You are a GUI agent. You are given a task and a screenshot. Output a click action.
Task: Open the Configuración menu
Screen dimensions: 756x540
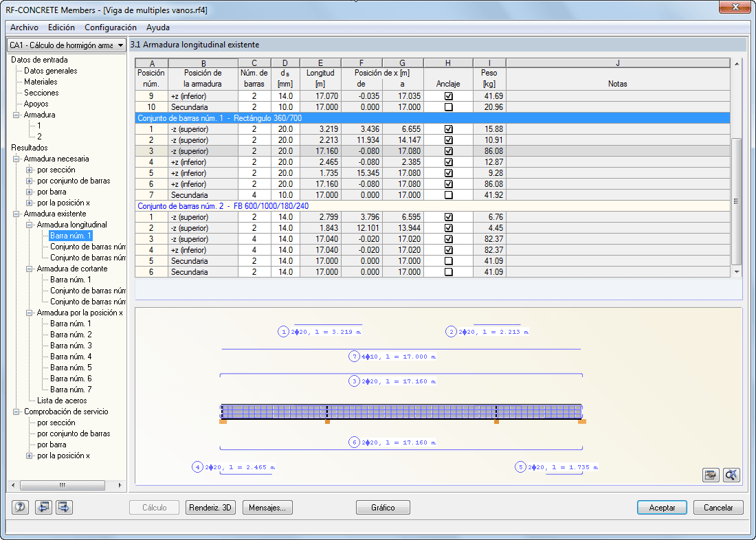coord(110,27)
